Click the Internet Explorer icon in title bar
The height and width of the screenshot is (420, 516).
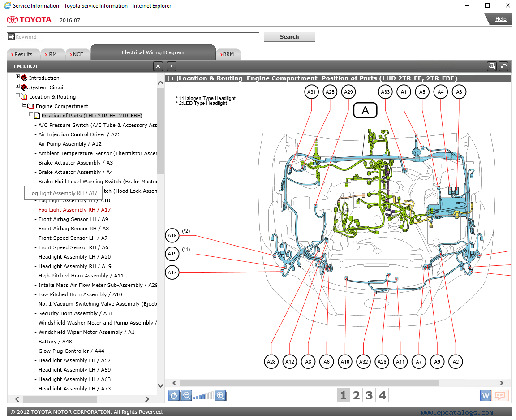[x=7, y=5]
